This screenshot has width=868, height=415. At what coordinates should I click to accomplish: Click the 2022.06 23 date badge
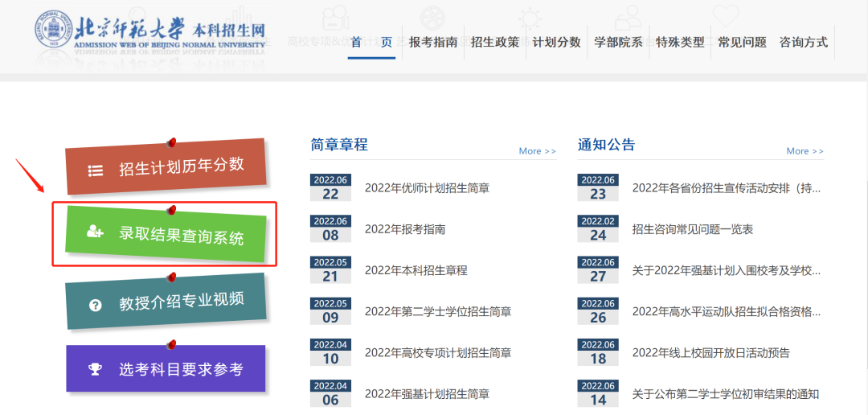pyautogui.click(x=598, y=188)
